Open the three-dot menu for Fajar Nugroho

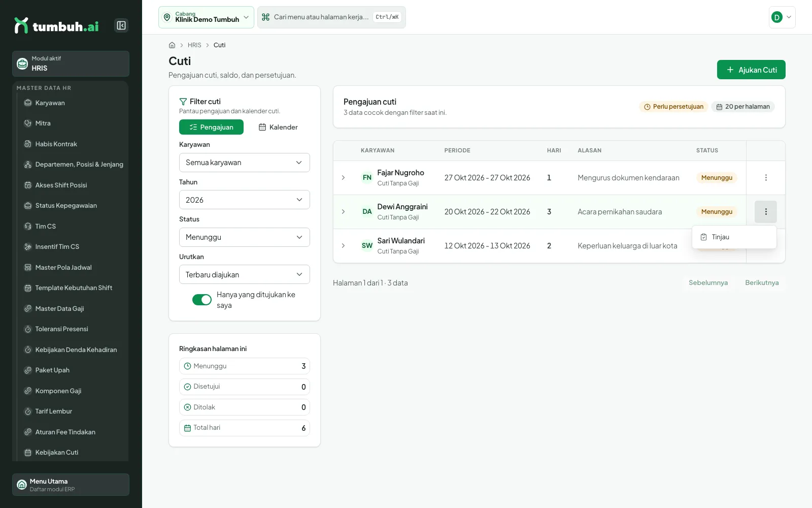click(766, 178)
